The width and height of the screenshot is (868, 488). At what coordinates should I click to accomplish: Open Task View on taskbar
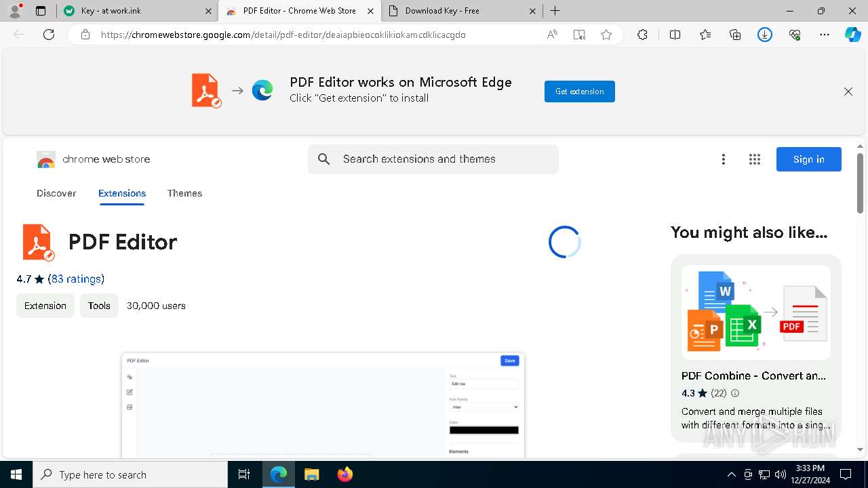pyautogui.click(x=244, y=474)
